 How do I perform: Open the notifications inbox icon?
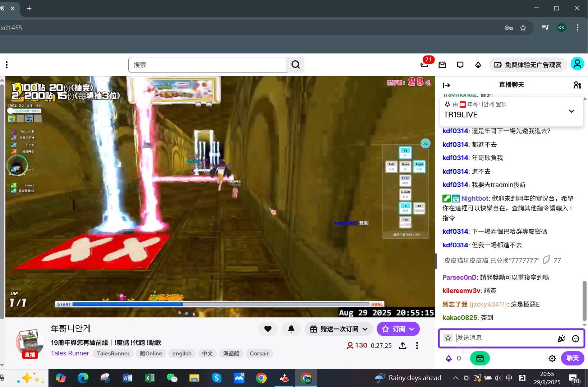coord(442,65)
